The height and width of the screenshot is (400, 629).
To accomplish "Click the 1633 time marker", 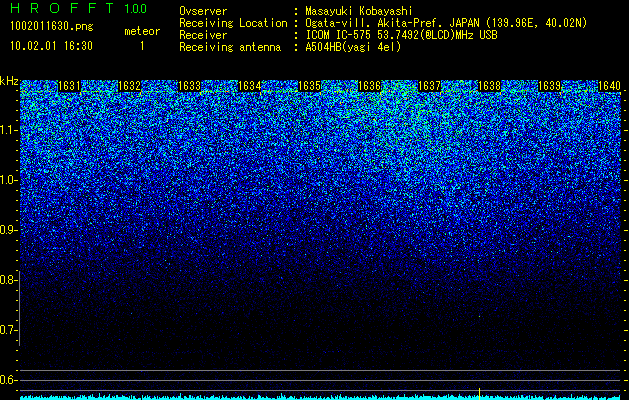I will [190, 86].
